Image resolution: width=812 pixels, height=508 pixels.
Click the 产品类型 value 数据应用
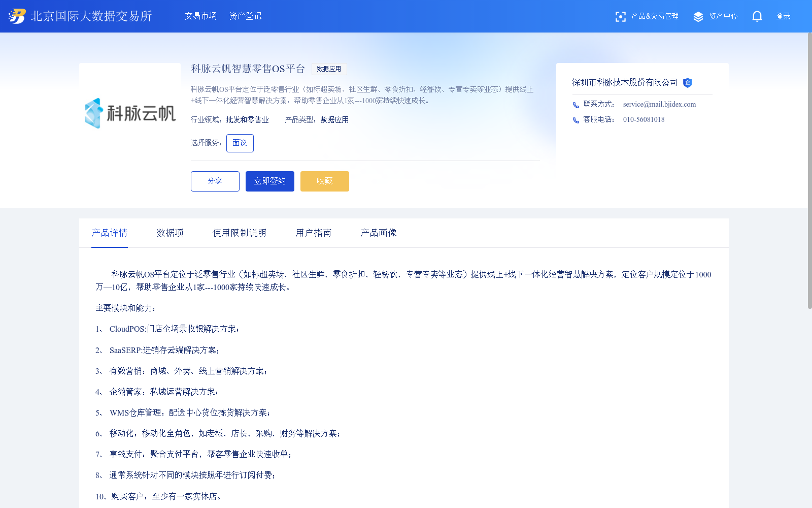[x=334, y=120]
